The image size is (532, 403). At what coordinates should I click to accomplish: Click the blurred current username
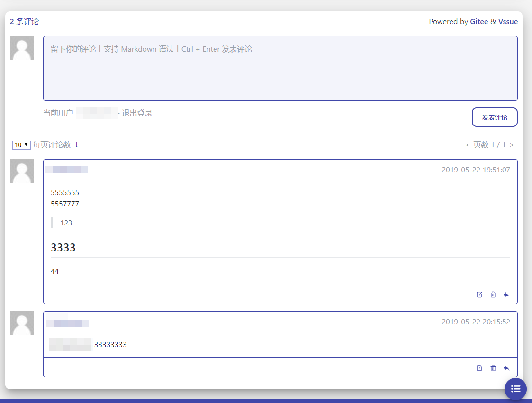pos(97,113)
